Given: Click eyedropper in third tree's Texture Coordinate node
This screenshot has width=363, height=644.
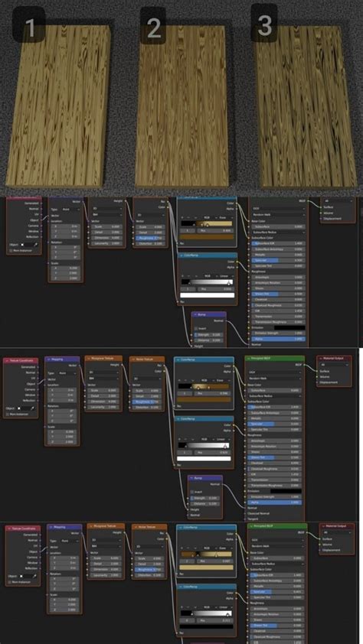Looking at the screenshot, I should coord(35,576).
